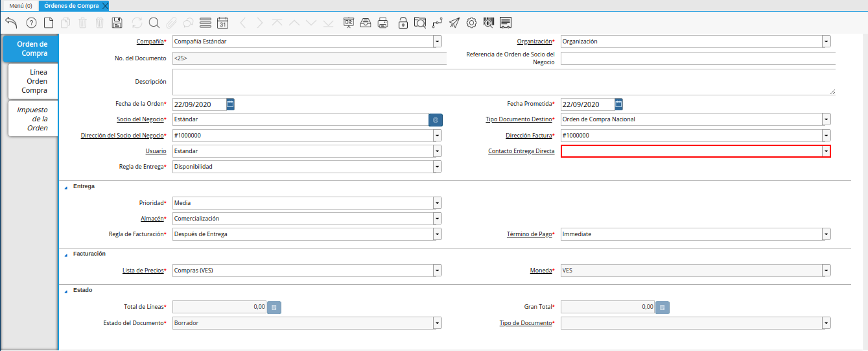Click the padlock icon in toolbar

pyautogui.click(x=403, y=23)
